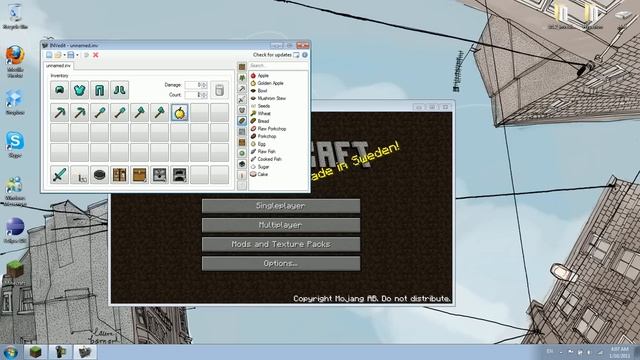The image size is (640, 360).
Task: Open the plants category in item sidebar
Action: click(x=242, y=78)
